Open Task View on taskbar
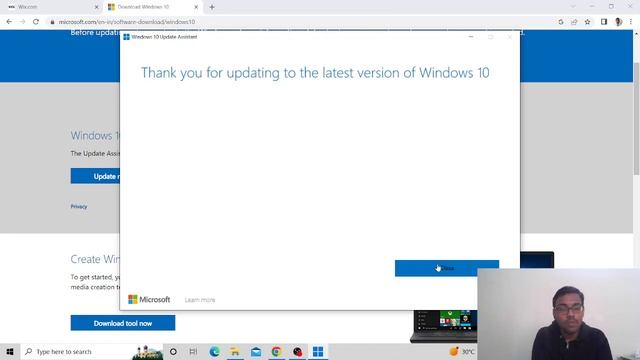The image size is (640, 360). click(193, 351)
